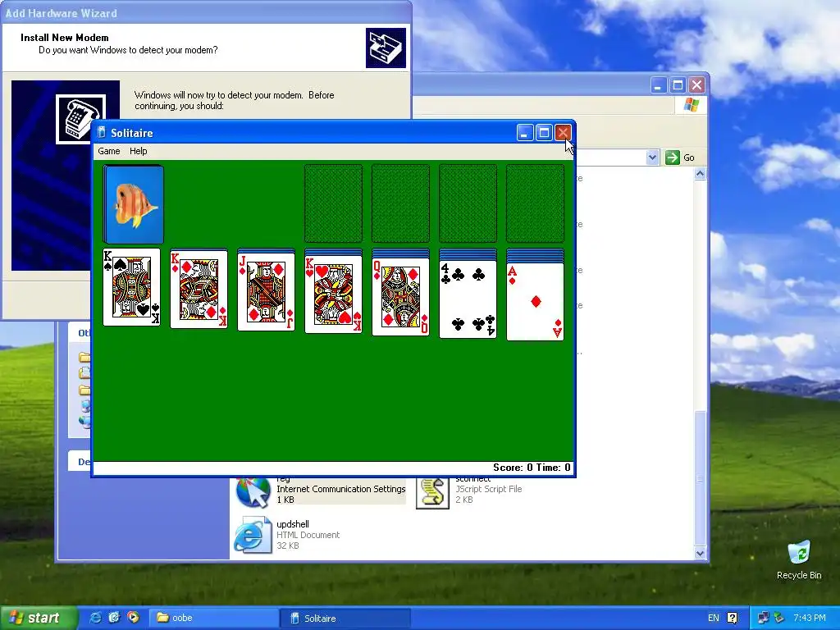Expand the address bar dropdown in oobe window
840x630 pixels.
coord(652,157)
